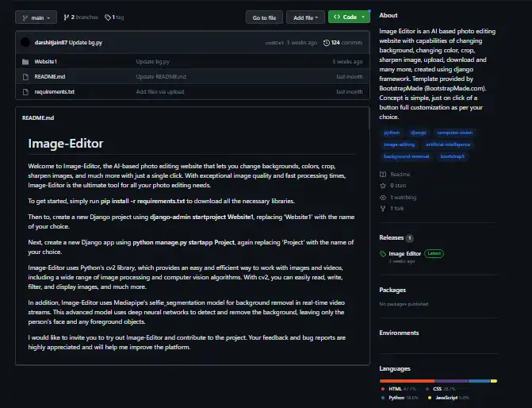Open the Website1 folder
The height and width of the screenshot is (408, 532).
[45, 61]
